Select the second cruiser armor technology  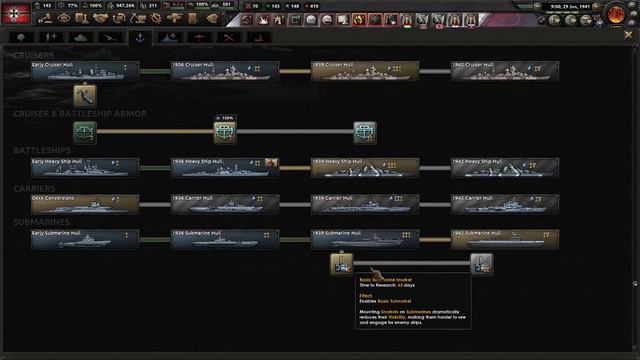coord(225,132)
